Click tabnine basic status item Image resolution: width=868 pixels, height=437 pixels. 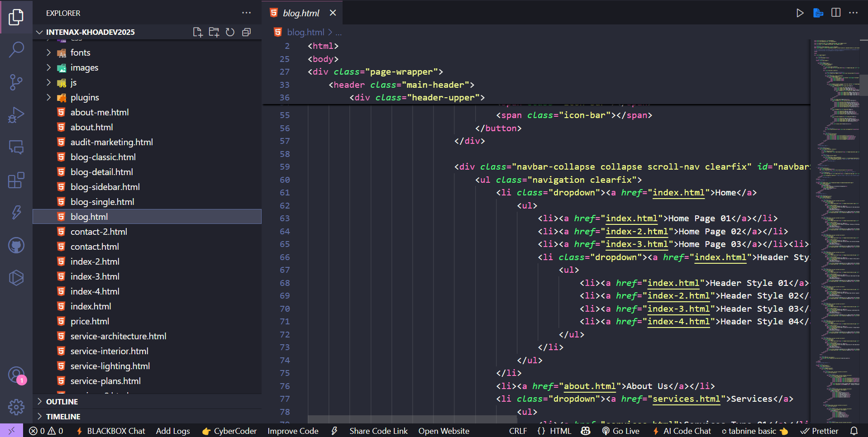pyautogui.click(x=754, y=431)
